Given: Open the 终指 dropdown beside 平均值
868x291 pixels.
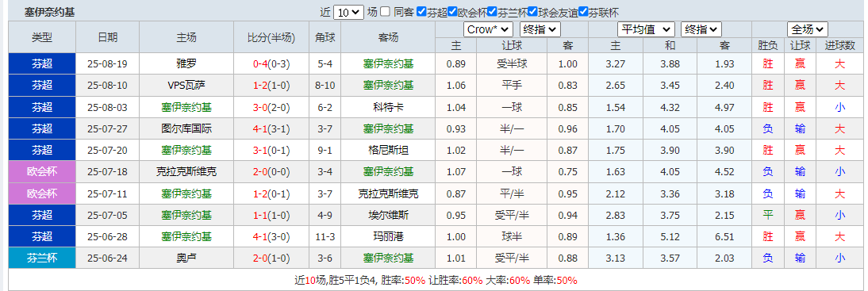Looking at the screenshot, I should click(x=701, y=29).
